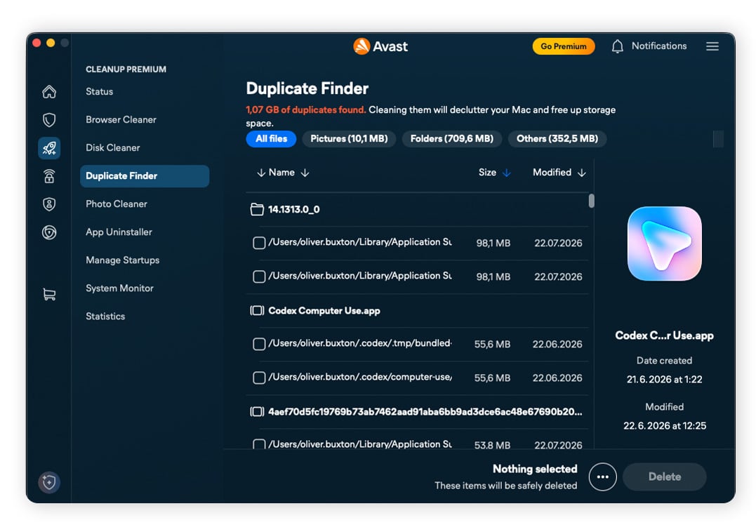756x532 pixels.
Task: Check second 98,1 MB Application Support file
Action: [259, 277]
